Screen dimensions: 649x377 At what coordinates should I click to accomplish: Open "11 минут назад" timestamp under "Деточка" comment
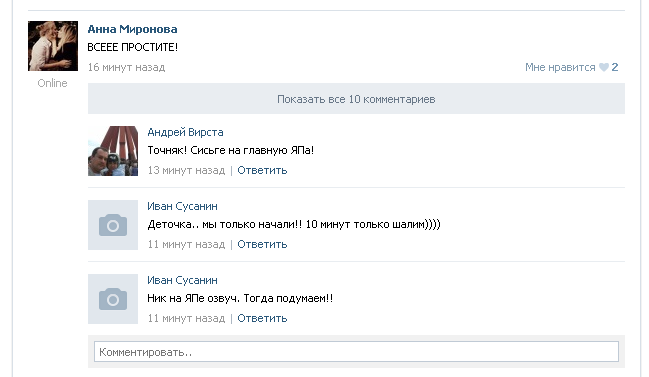tap(186, 244)
